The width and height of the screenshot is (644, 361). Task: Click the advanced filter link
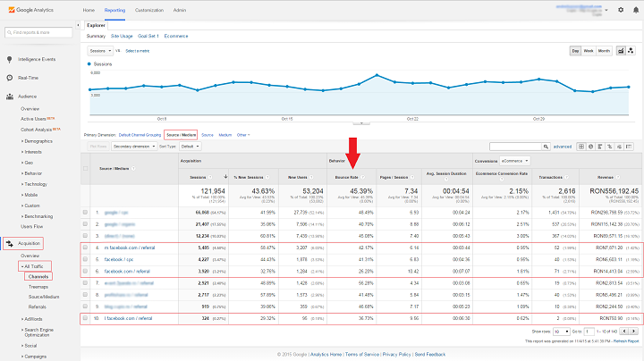(562, 146)
